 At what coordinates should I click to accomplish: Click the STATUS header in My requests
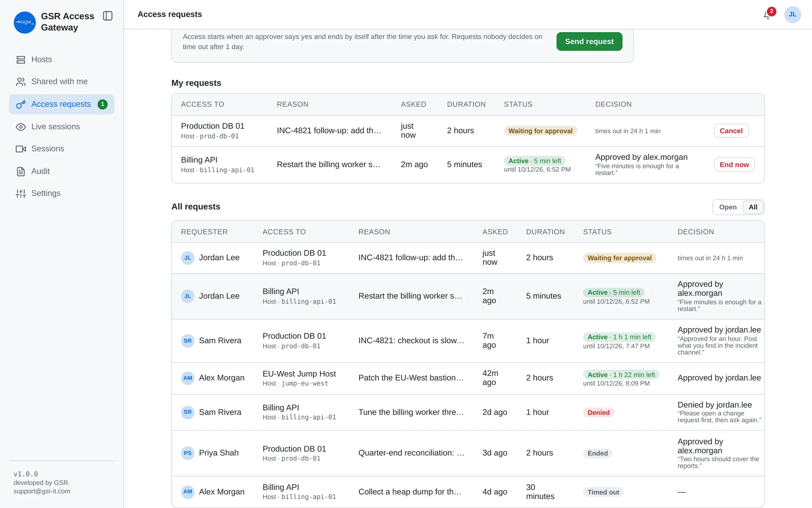point(518,105)
